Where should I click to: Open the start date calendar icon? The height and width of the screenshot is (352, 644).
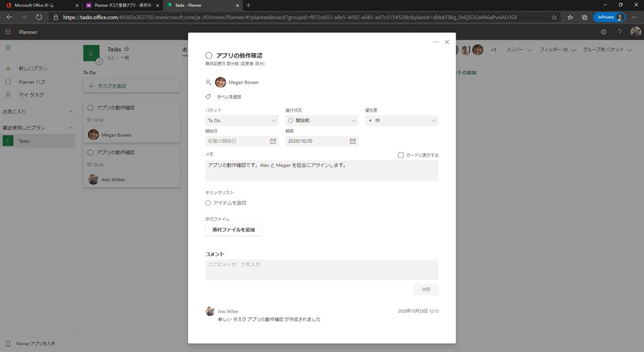tap(273, 141)
